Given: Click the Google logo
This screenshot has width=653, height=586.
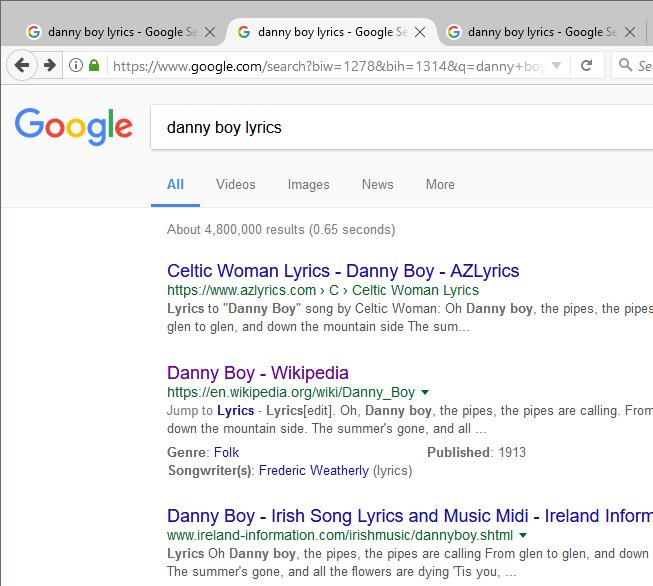Looking at the screenshot, I should click(74, 127).
